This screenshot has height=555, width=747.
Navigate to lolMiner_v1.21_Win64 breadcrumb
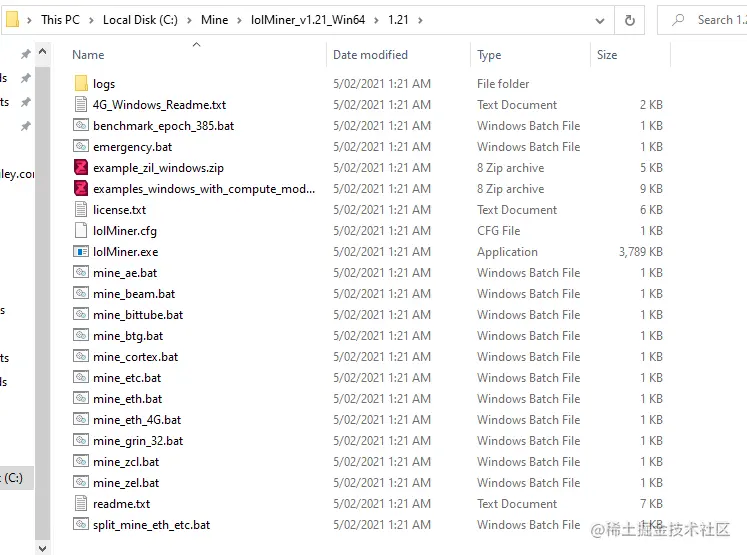(308, 20)
